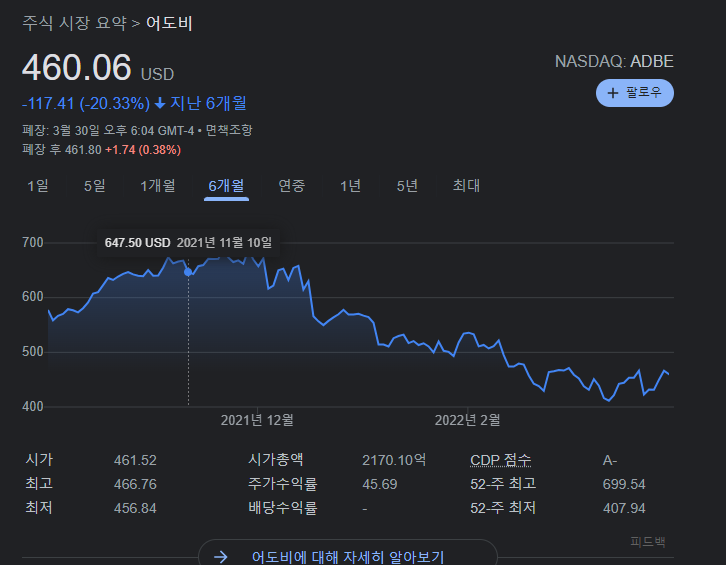Image resolution: width=726 pixels, height=565 pixels.
Task: Open the 5년 chart tab
Action: (x=407, y=186)
